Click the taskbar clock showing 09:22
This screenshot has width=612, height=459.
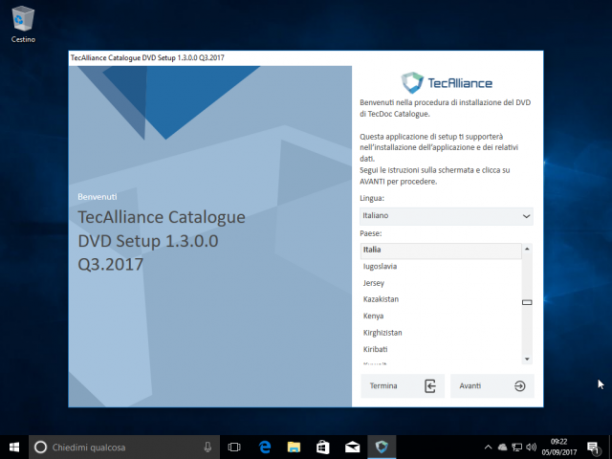click(559, 447)
